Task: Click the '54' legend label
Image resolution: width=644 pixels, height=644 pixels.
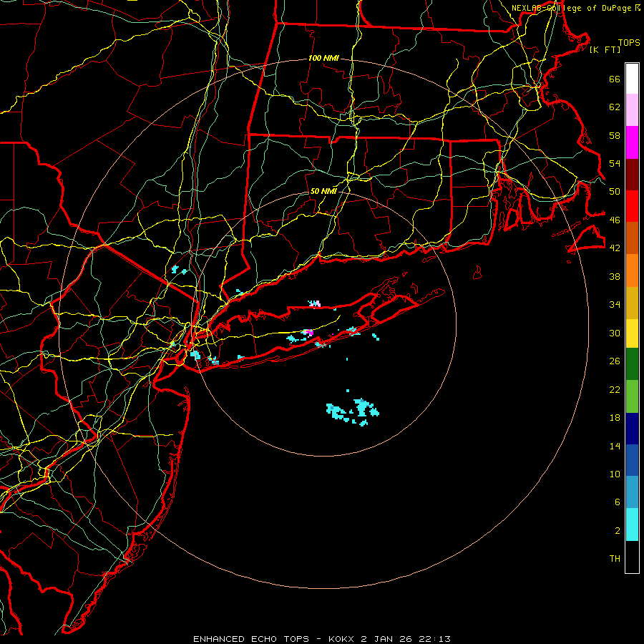Action: click(615, 163)
